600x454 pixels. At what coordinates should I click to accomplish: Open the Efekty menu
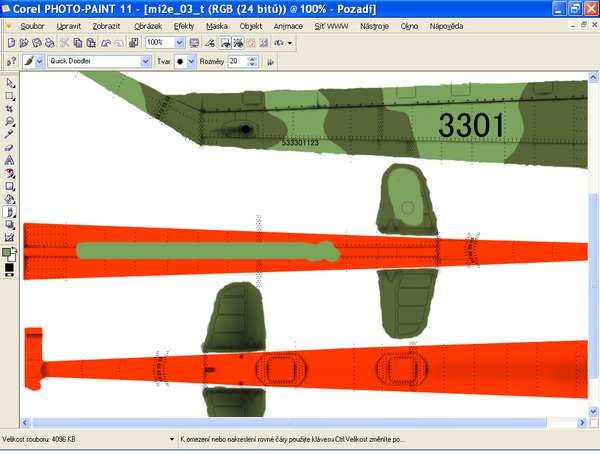[x=184, y=25]
